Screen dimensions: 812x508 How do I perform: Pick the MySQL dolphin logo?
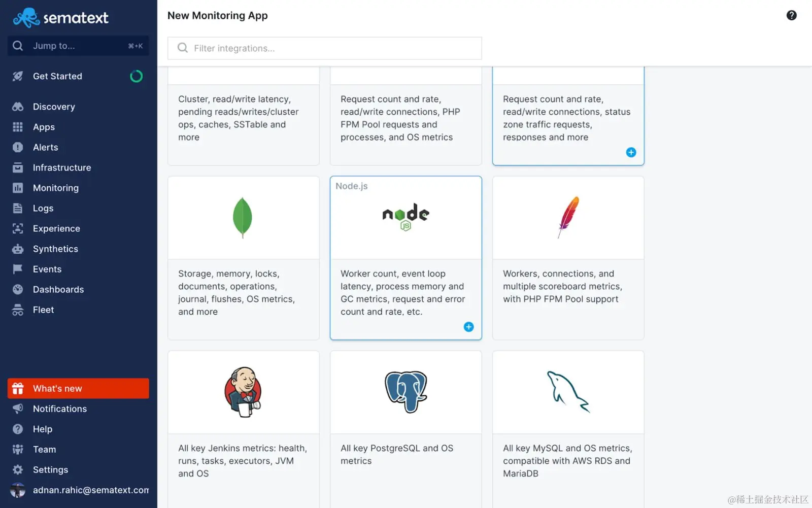(568, 392)
